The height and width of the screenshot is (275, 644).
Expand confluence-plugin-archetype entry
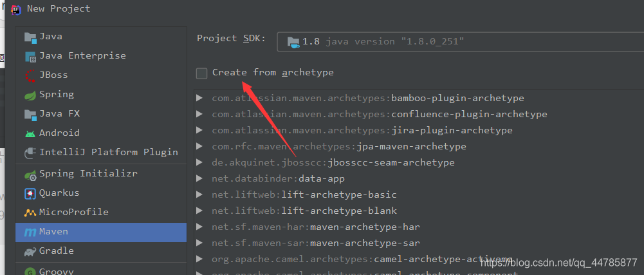coord(199,114)
